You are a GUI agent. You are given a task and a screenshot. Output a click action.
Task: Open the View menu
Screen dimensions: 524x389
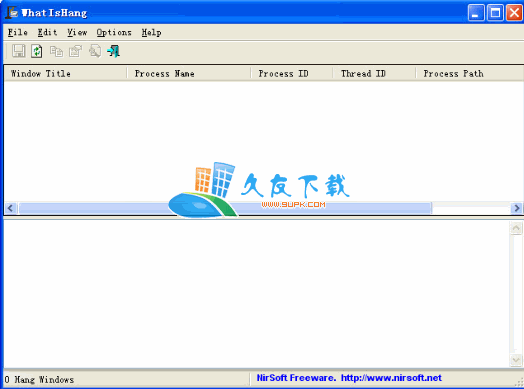coord(77,32)
